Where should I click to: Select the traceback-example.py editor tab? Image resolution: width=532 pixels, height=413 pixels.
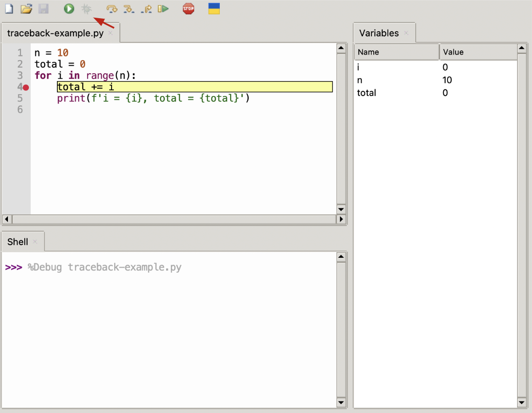click(x=56, y=33)
